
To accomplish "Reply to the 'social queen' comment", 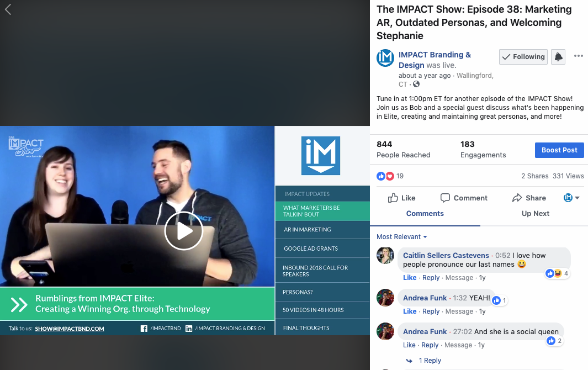I will click(430, 345).
